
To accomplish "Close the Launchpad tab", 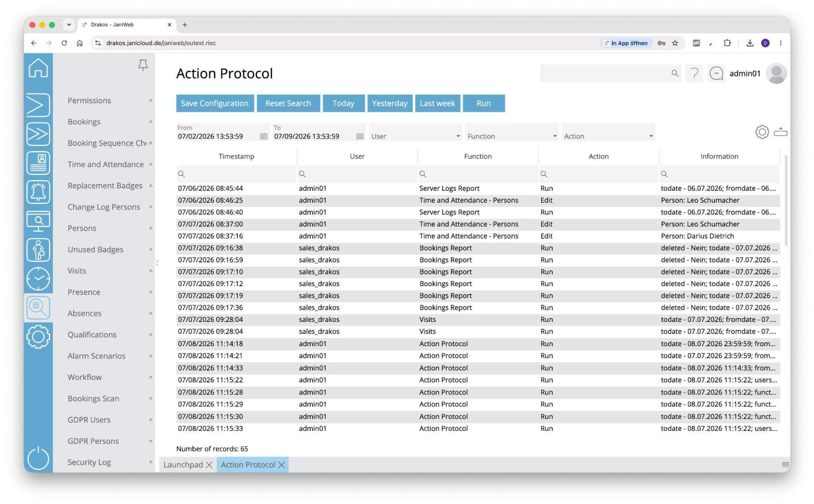I will click(209, 465).
